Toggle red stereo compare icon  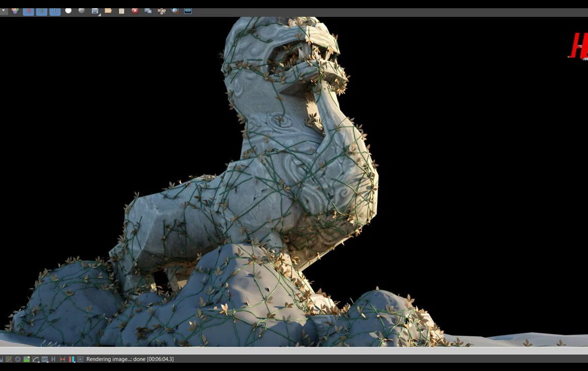click(62, 359)
